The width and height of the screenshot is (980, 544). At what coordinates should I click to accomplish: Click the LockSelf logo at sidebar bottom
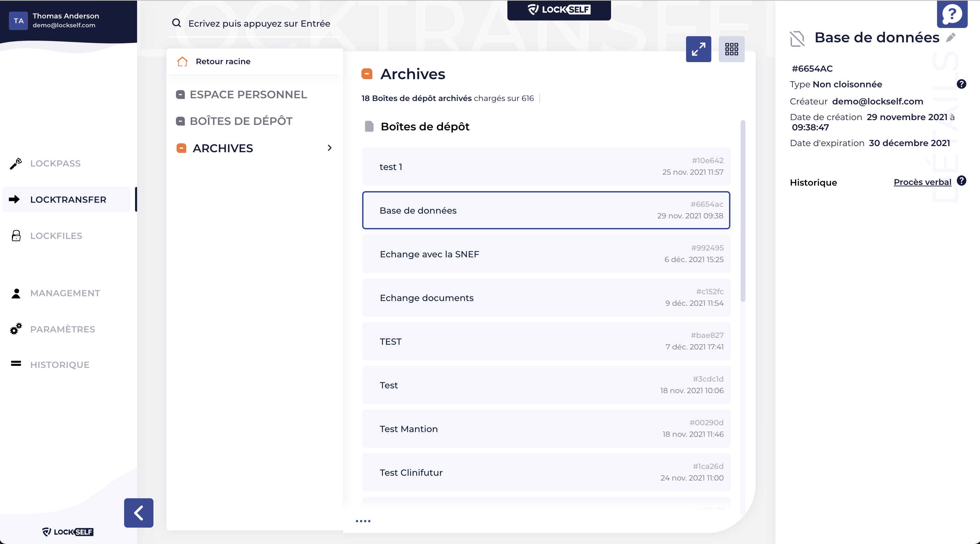click(68, 532)
